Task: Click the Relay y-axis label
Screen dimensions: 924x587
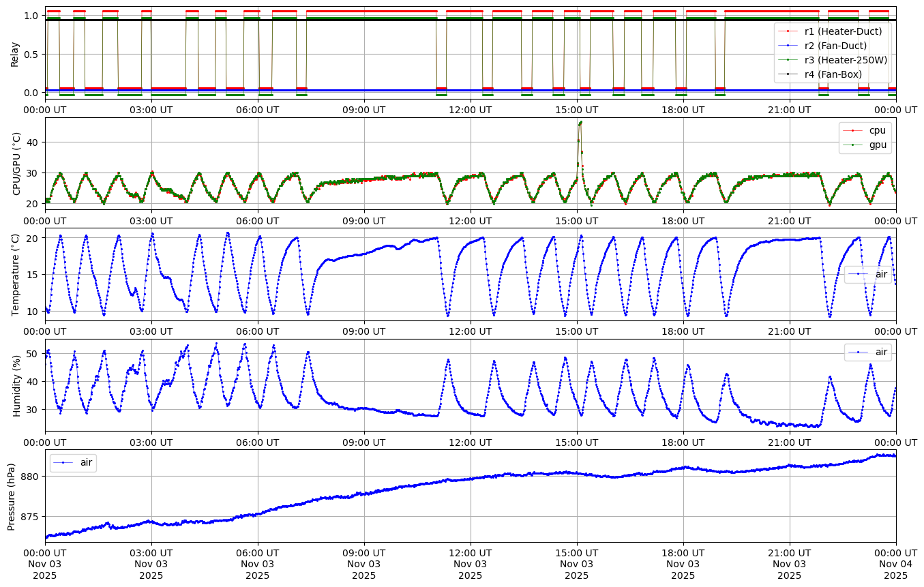Action: [x=15, y=53]
